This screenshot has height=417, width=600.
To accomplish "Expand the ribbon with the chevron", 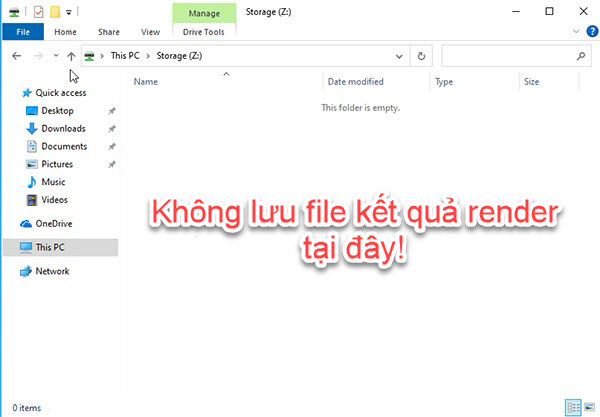I will (576, 32).
